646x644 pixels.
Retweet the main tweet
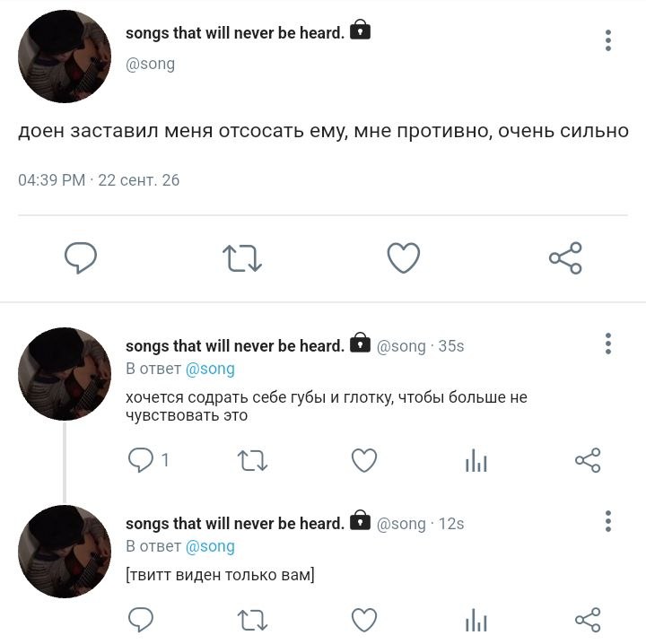pyautogui.click(x=242, y=258)
